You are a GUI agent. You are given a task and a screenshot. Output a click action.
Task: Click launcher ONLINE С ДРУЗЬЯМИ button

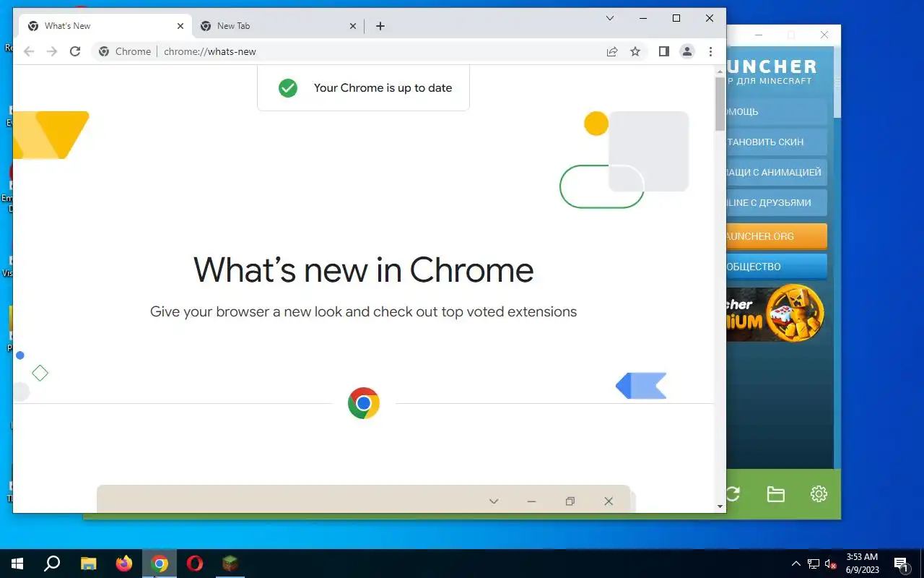tap(777, 203)
